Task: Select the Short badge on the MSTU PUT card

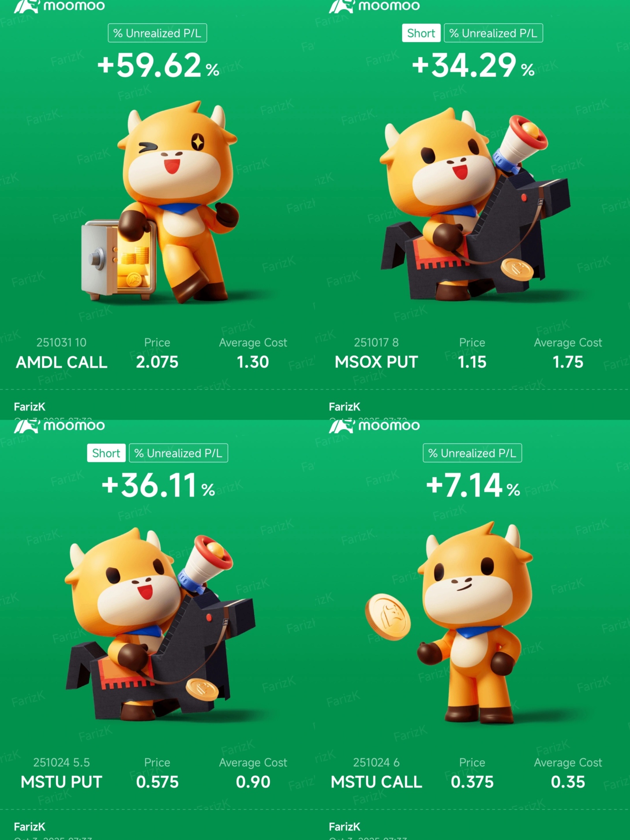Action: (106, 453)
